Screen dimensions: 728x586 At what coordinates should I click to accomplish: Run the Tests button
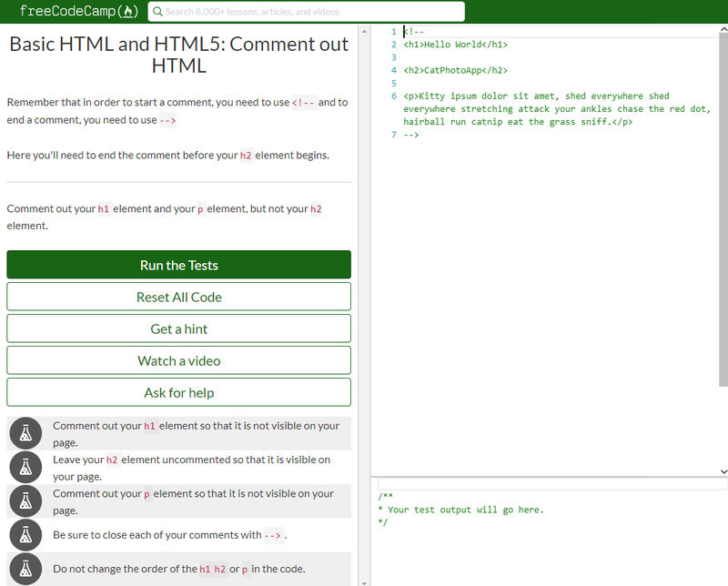pos(178,265)
